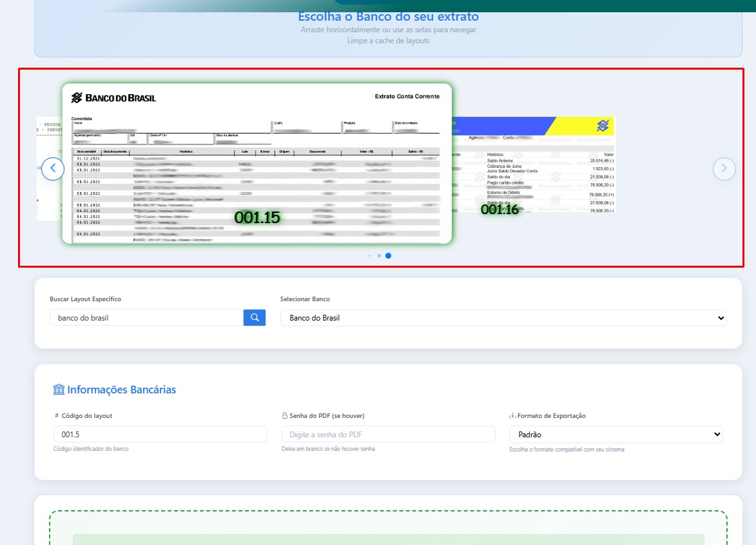Click the Escolha o Banco do seu extrato heading
The image size is (756, 545).
(x=388, y=16)
